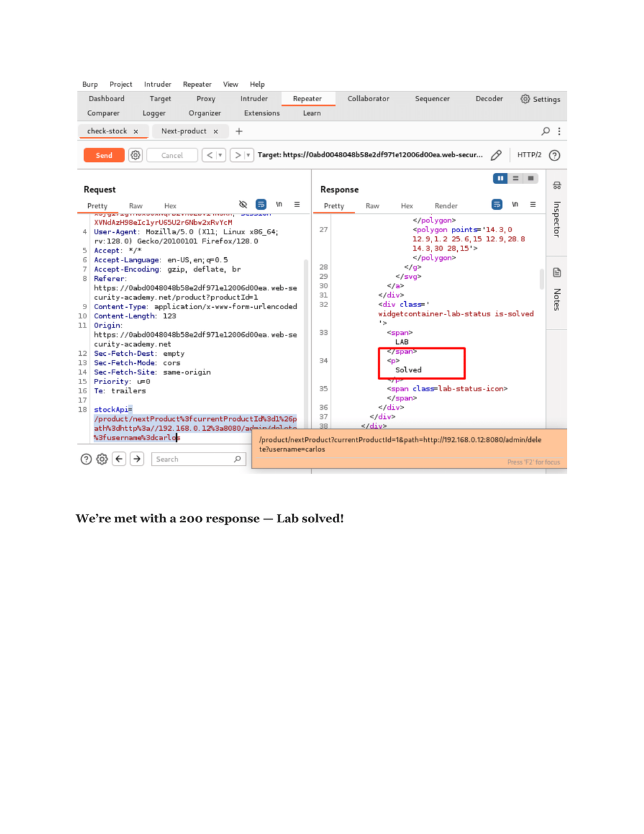
Task: Select the Request Hex view
Action: pos(170,206)
